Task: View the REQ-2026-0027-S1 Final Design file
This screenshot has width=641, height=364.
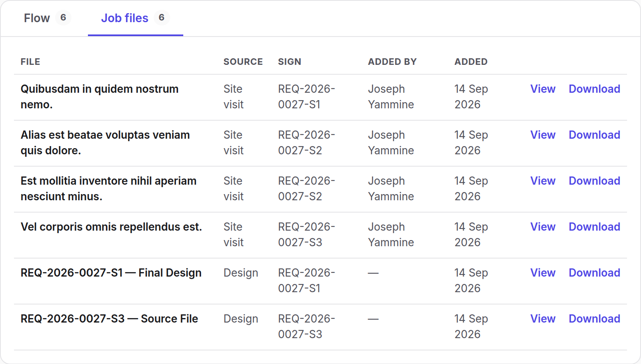Action: [x=543, y=273]
